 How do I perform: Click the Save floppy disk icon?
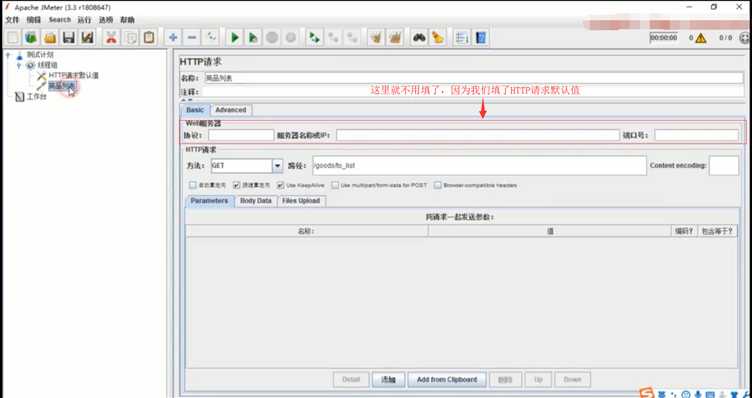tap(69, 37)
